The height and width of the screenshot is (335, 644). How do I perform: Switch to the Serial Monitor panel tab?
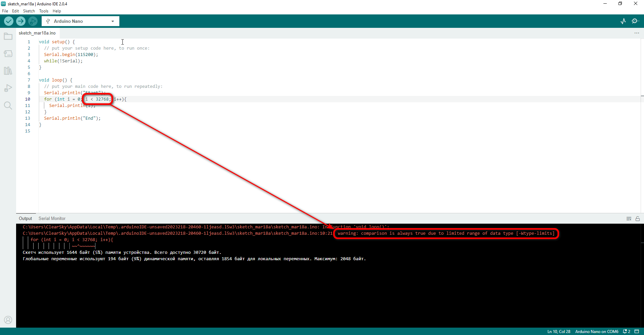coord(52,218)
